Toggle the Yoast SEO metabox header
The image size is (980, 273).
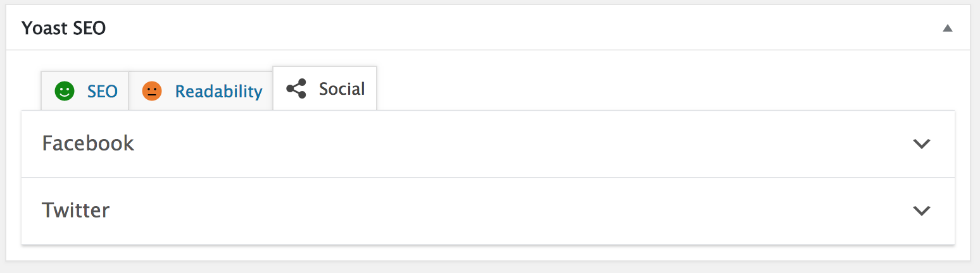click(x=488, y=28)
